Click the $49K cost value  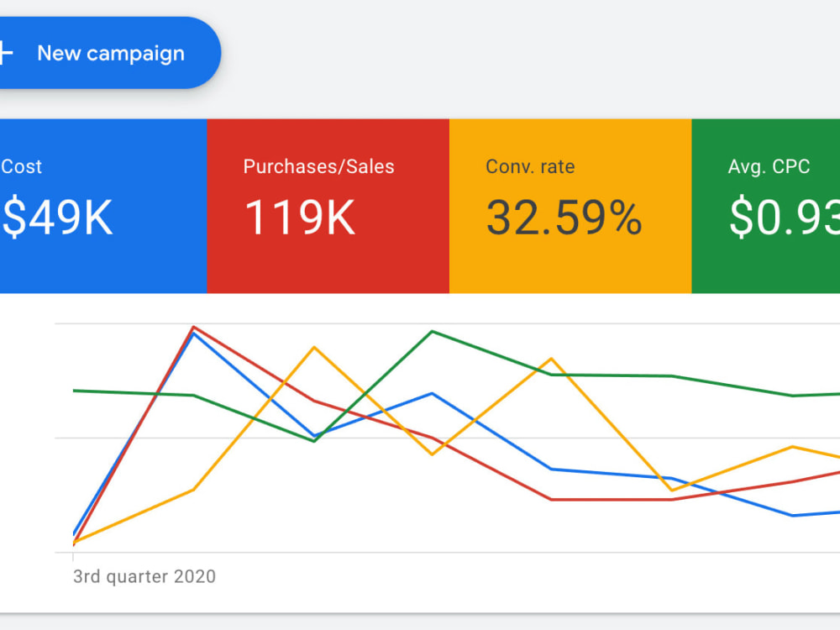[57, 217]
